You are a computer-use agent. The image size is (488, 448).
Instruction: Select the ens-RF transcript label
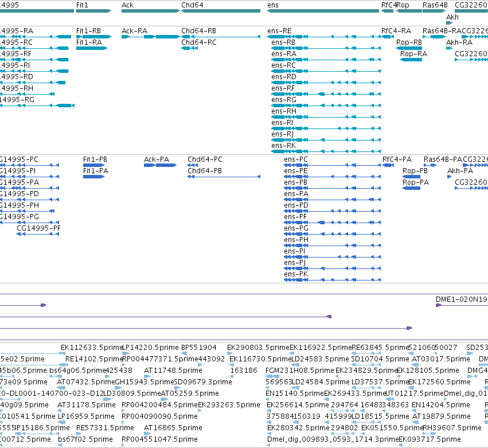pyautogui.click(x=283, y=88)
